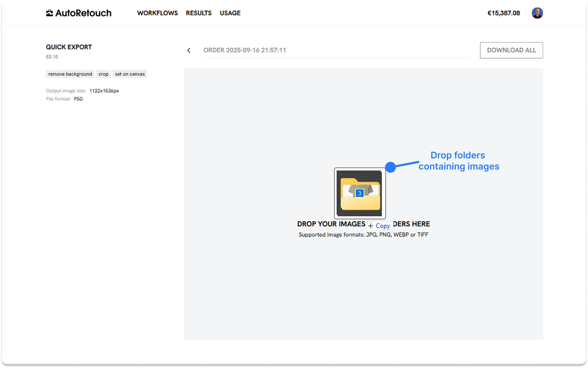
Task: Select the set on canvas workflow step
Action: [x=130, y=74]
